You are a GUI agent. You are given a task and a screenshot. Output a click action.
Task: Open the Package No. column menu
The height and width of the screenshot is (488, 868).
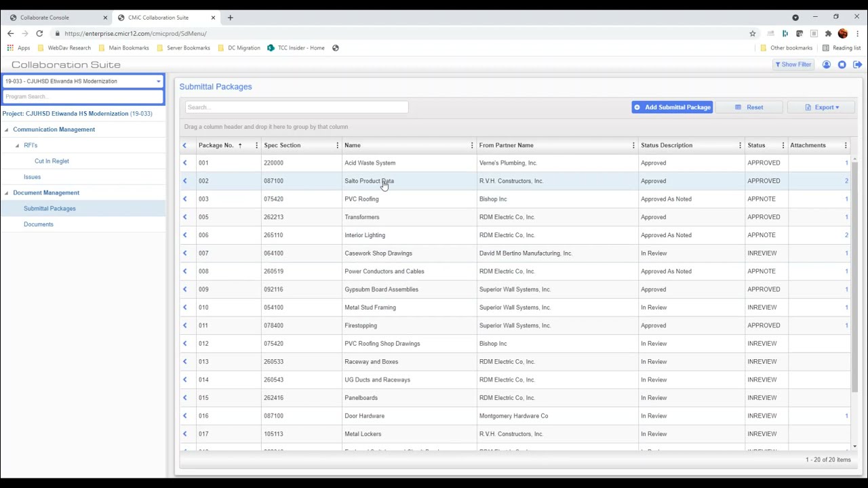point(256,145)
